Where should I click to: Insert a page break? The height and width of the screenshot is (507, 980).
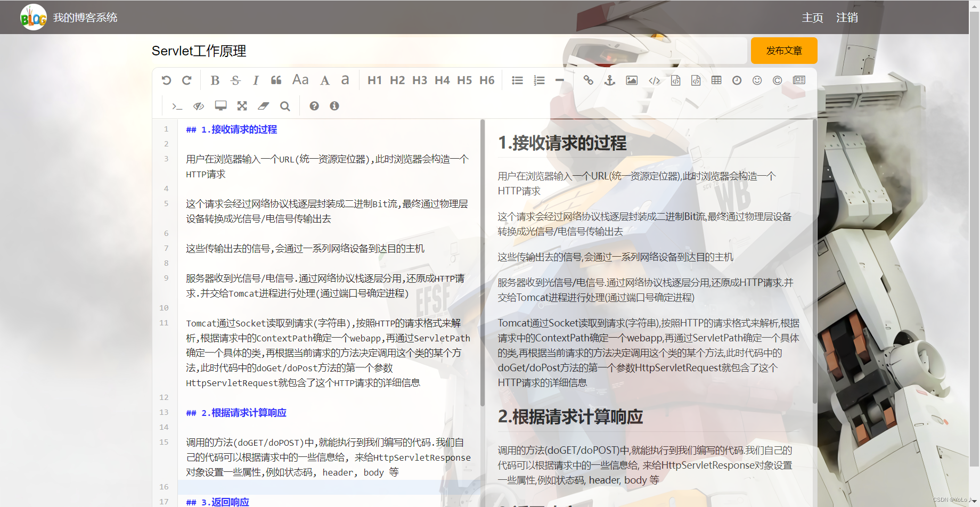coord(799,80)
